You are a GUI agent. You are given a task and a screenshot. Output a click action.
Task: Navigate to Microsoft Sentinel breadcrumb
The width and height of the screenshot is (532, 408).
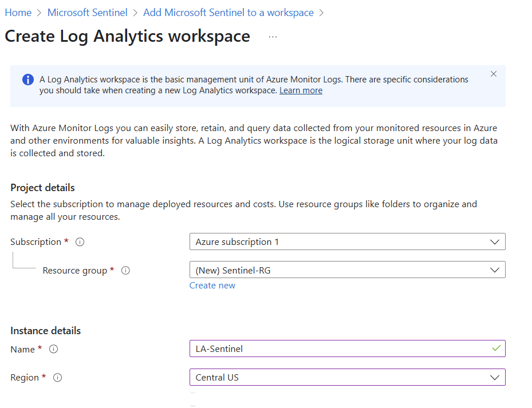click(x=87, y=13)
